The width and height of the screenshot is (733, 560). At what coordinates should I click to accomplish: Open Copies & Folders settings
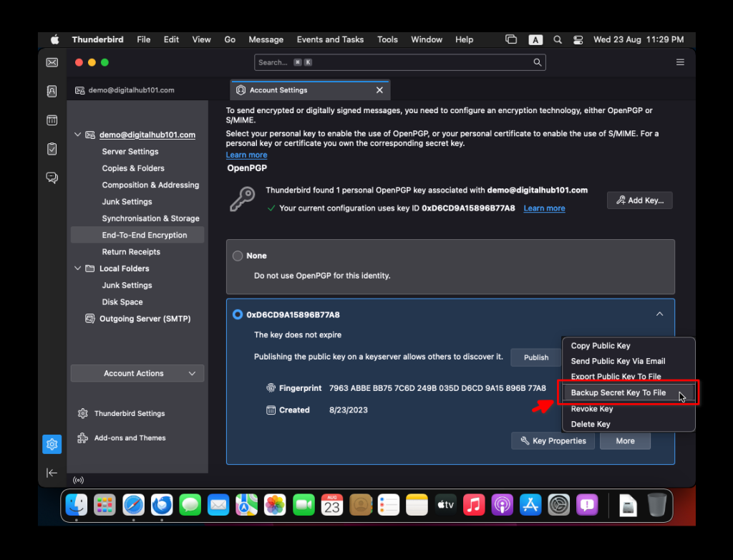(x=133, y=168)
